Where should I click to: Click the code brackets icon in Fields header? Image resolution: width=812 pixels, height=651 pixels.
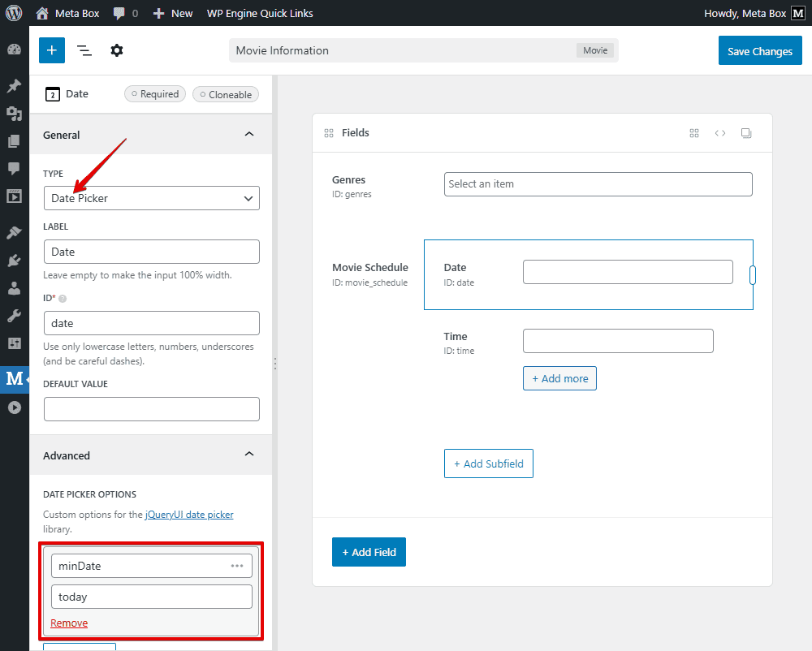720,133
